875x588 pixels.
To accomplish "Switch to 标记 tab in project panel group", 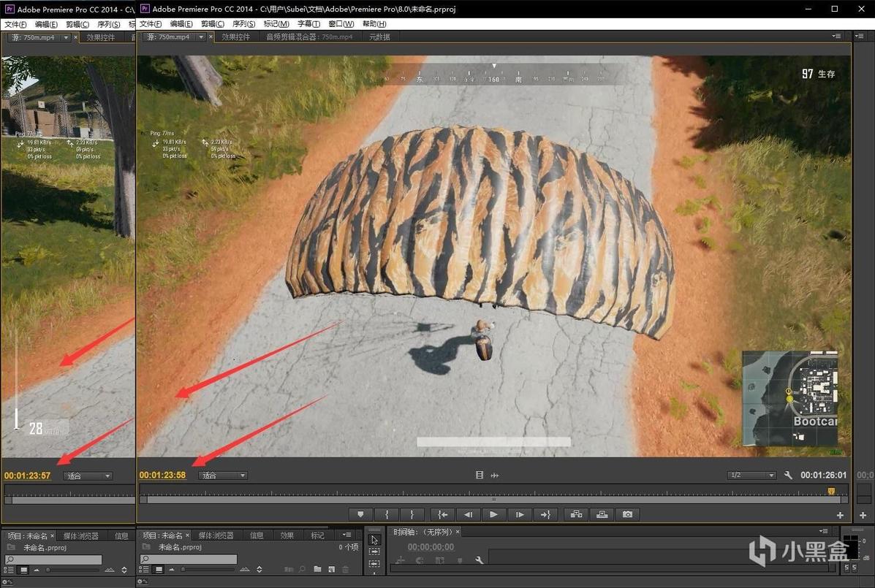I will [x=317, y=535].
